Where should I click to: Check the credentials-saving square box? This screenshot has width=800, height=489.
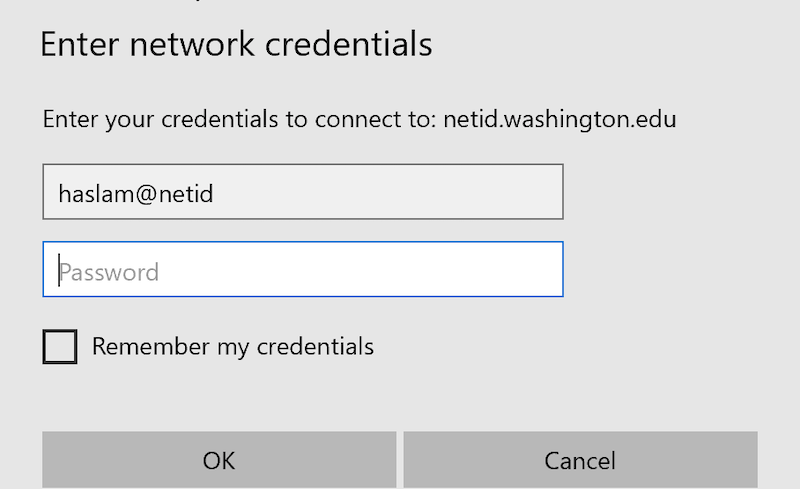tap(60, 347)
